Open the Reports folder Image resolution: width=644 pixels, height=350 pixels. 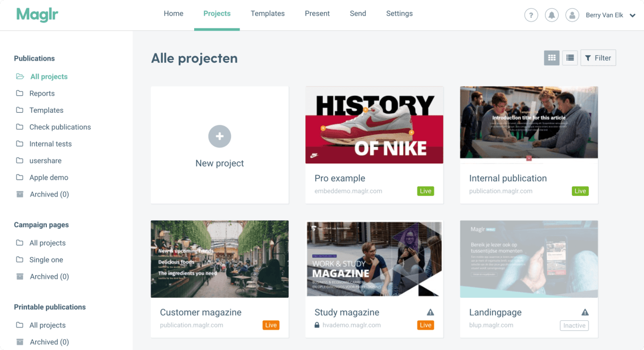click(42, 93)
